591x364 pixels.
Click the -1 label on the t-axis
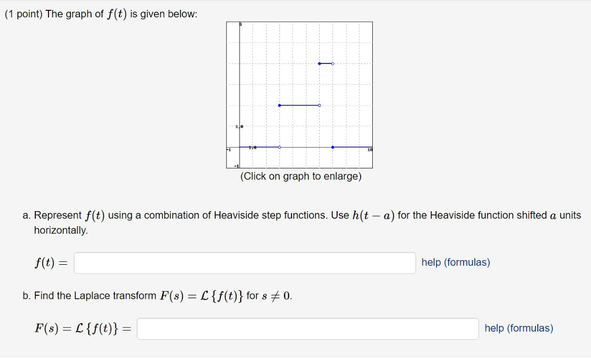[x=228, y=149]
